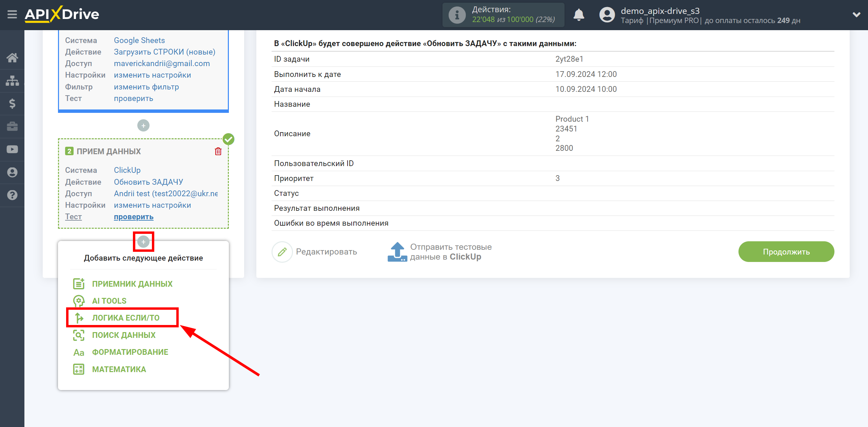This screenshot has height=427, width=868.
Task: Select ПРИЕМНИК ДАННЫХ action
Action: pos(132,284)
